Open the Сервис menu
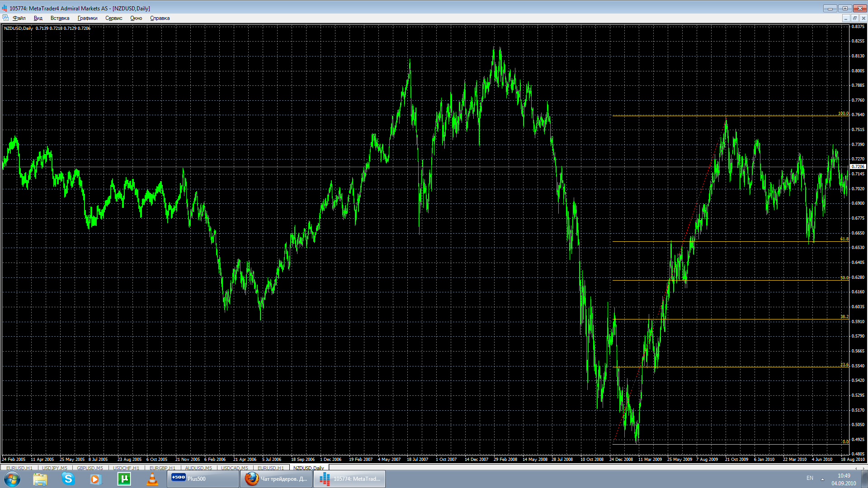The image size is (868, 488). pos(113,18)
